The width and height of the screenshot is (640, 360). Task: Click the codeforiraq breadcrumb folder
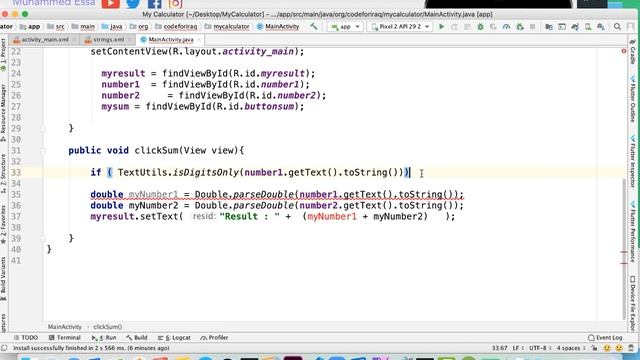coord(176,27)
